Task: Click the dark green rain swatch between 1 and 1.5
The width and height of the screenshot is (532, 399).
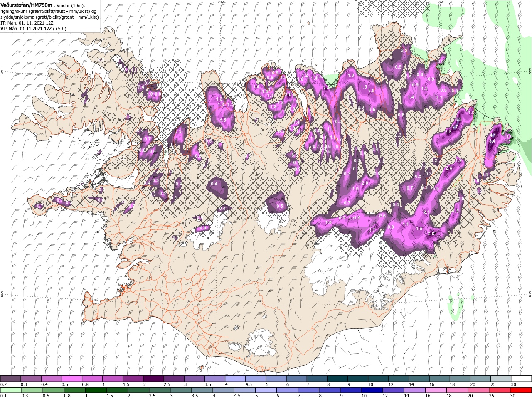Action: click(96, 390)
